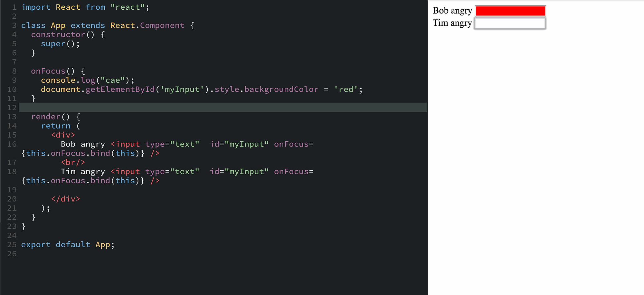Click the red Bob angry input field

point(510,10)
